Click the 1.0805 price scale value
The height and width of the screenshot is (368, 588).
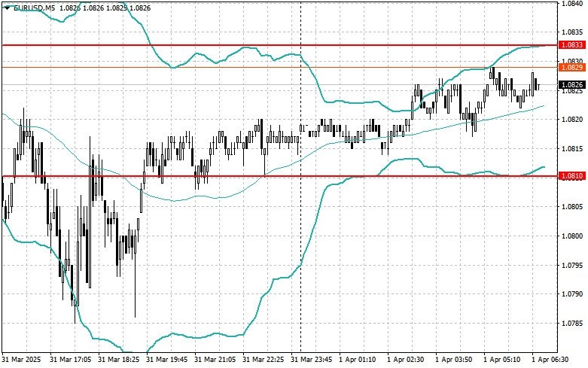(572, 207)
